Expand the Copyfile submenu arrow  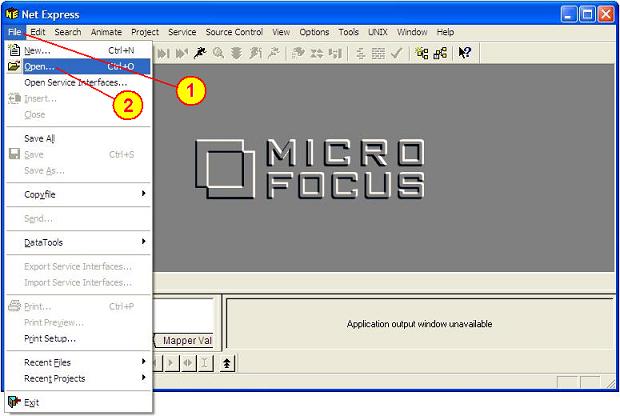click(144, 193)
